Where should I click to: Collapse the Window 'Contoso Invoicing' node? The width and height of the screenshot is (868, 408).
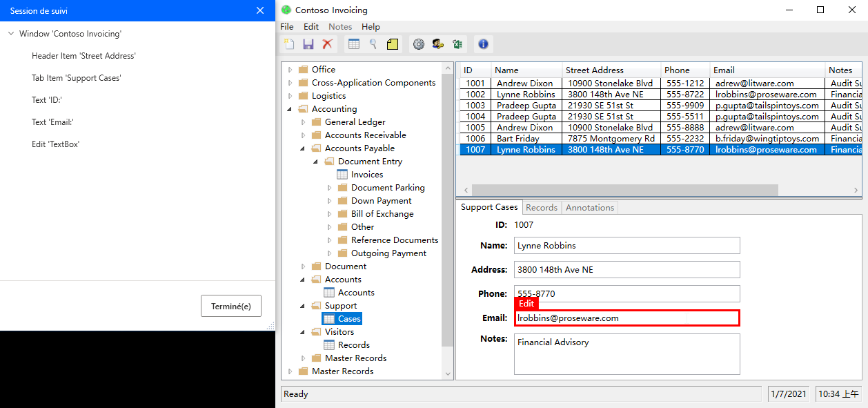[x=11, y=34]
